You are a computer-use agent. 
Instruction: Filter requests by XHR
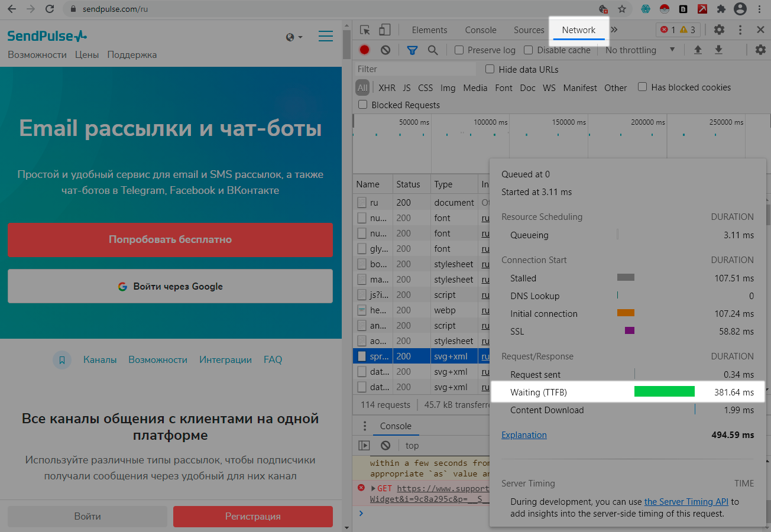[x=387, y=87]
